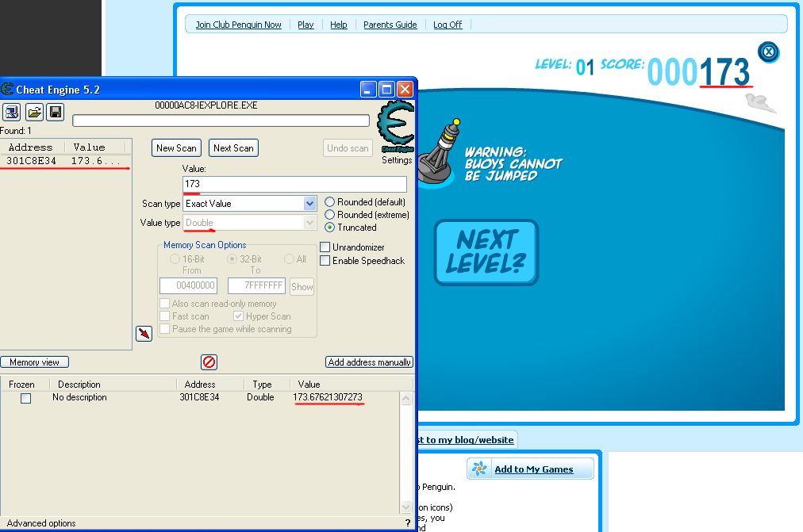
Task: Click the Description column header
Action: (79, 385)
